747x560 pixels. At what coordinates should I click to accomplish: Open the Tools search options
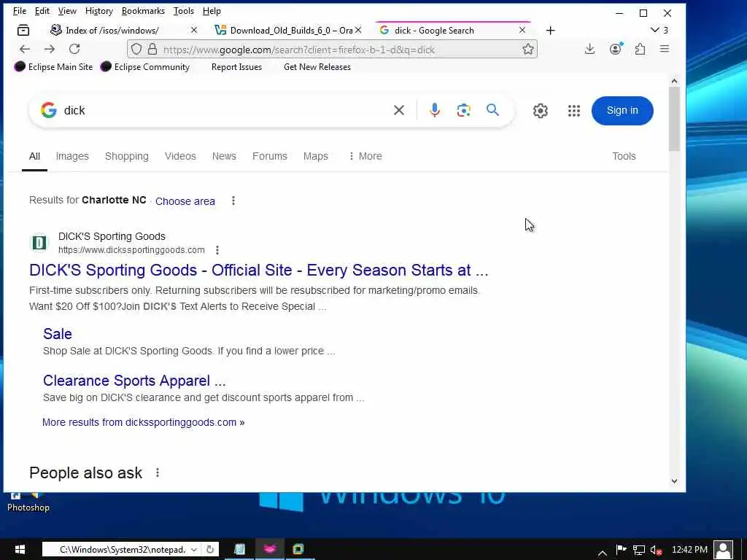point(624,156)
